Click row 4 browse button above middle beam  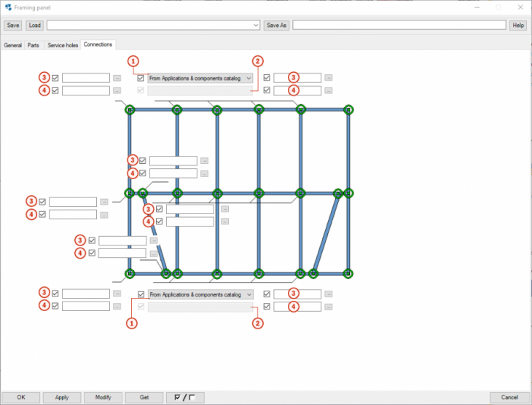(204, 173)
